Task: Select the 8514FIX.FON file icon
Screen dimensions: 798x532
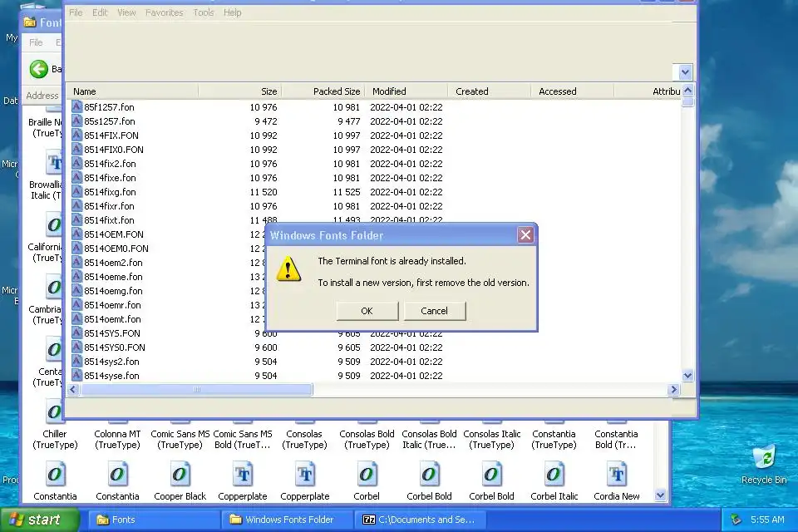Action: pos(76,135)
